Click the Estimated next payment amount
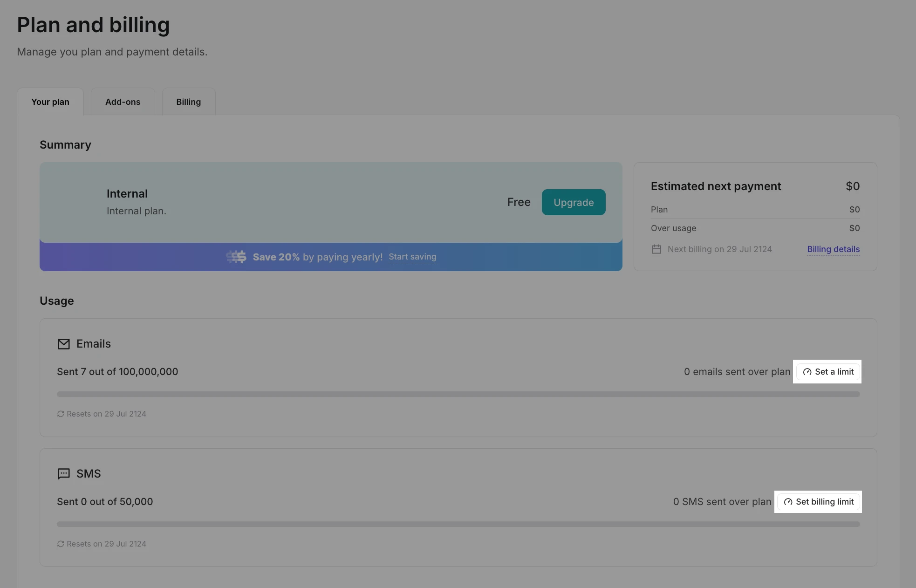 (852, 186)
